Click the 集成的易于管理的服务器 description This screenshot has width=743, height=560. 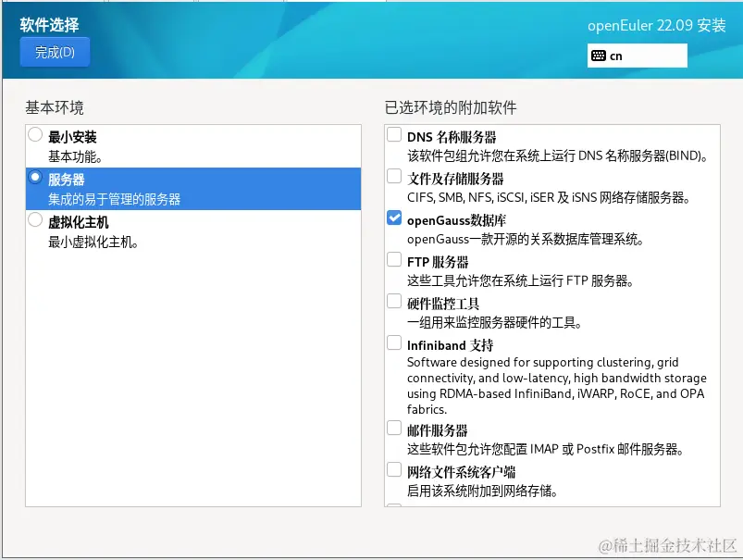tap(114, 199)
